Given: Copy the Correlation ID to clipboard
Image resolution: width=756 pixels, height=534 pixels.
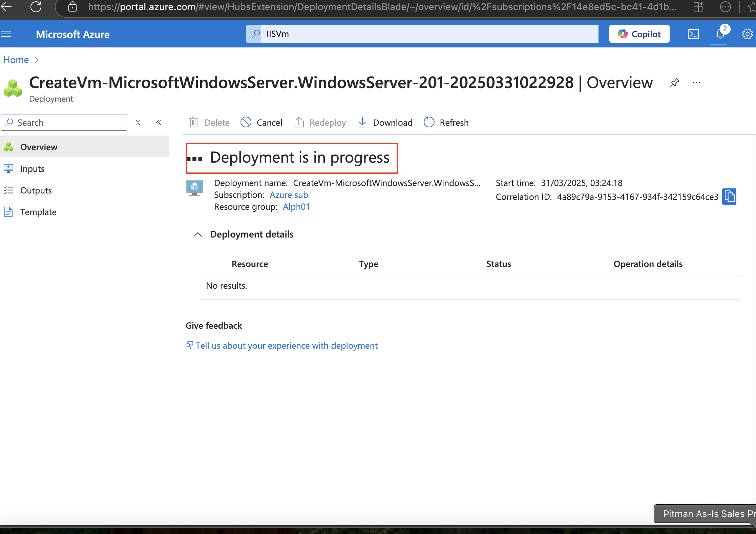Looking at the screenshot, I should (729, 197).
